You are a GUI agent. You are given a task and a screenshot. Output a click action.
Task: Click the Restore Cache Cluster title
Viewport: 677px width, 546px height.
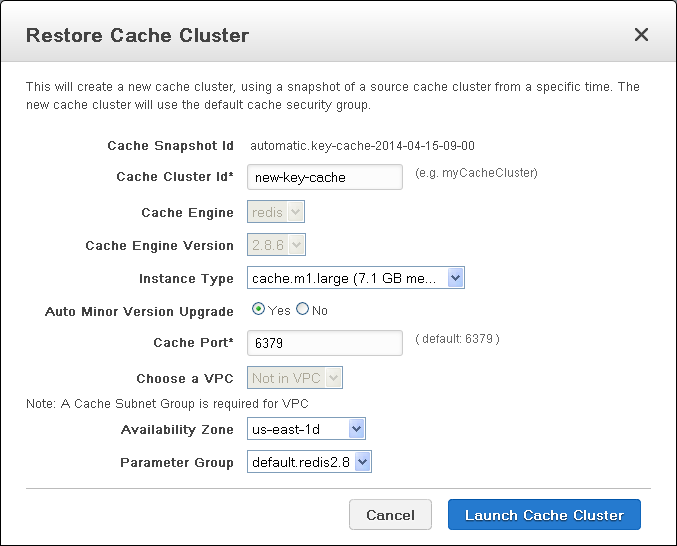pyautogui.click(x=137, y=36)
